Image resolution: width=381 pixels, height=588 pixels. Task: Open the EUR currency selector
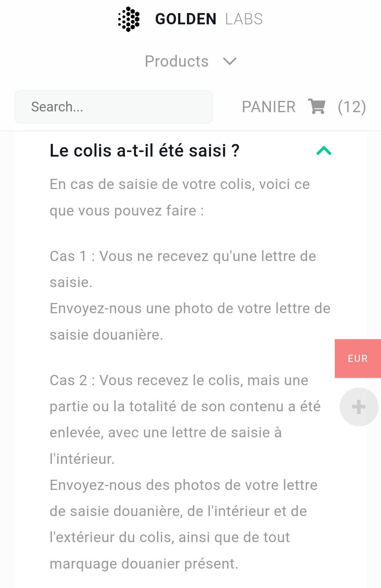pyautogui.click(x=358, y=358)
